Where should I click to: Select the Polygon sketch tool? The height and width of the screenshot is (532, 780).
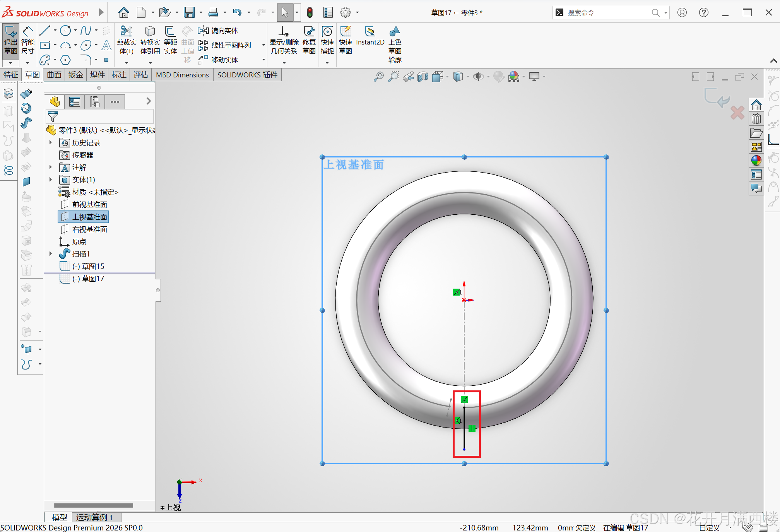click(65, 60)
